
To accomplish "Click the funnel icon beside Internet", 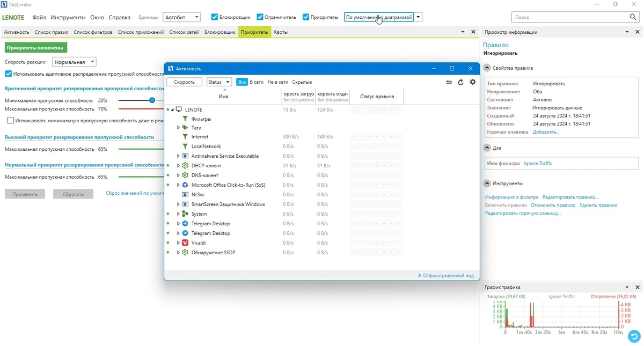I will 185,137.
